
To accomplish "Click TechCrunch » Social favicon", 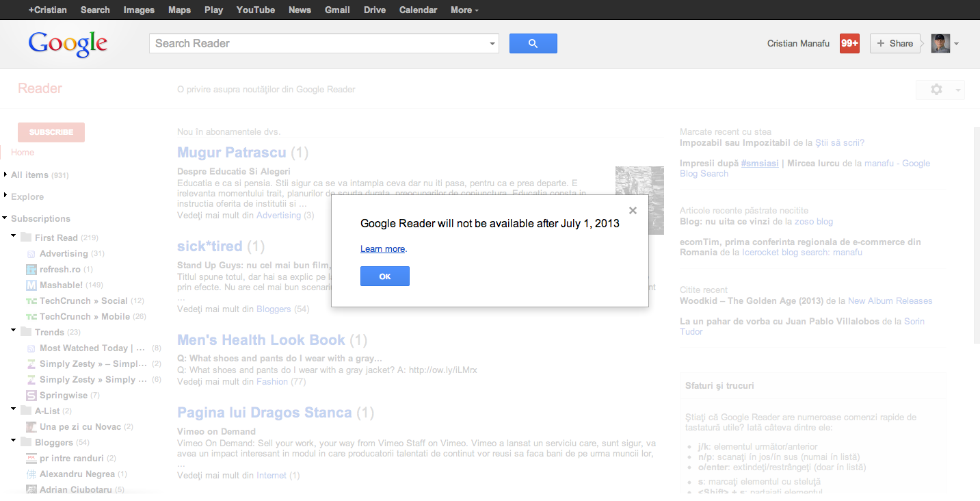I will click(x=31, y=301).
